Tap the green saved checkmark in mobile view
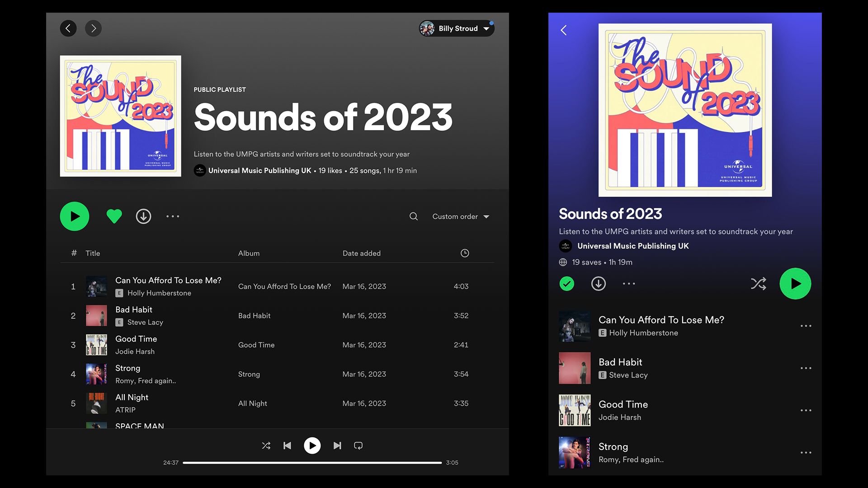 coord(567,284)
